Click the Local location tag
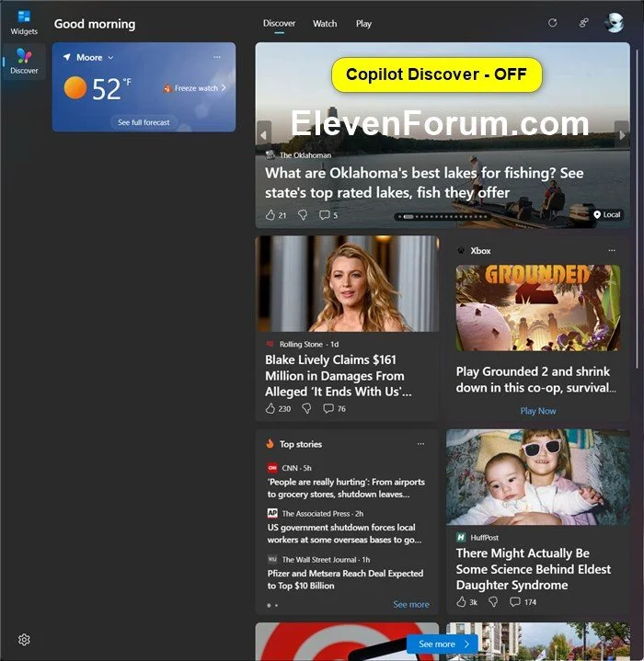The height and width of the screenshot is (661, 644). click(x=607, y=214)
